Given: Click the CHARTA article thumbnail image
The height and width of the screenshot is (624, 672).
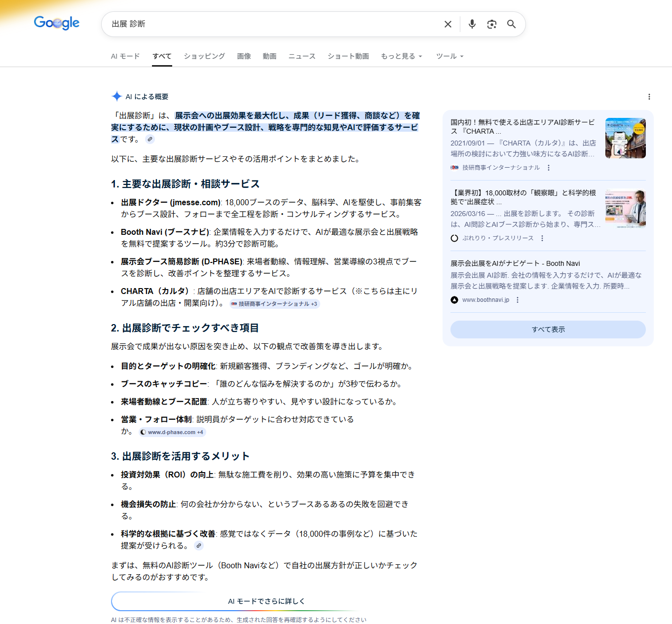Looking at the screenshot, I should coord(626,138).
